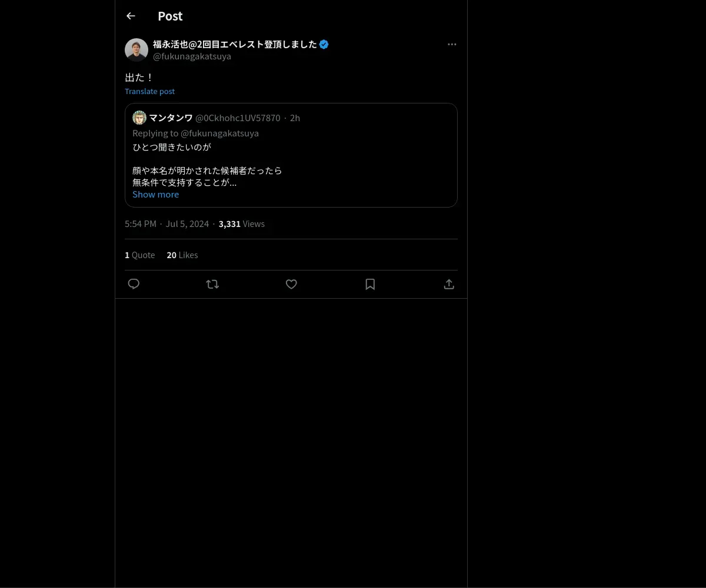Image resolution: width=706 pixels, height=588 pixels.
Task: Open the 福永活也 display name
Action: click(235, 44)
